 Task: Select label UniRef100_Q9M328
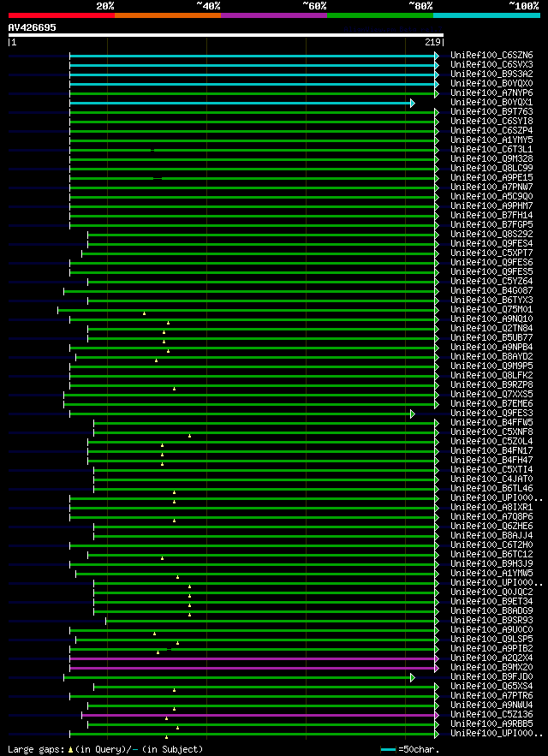pos(491,159)
